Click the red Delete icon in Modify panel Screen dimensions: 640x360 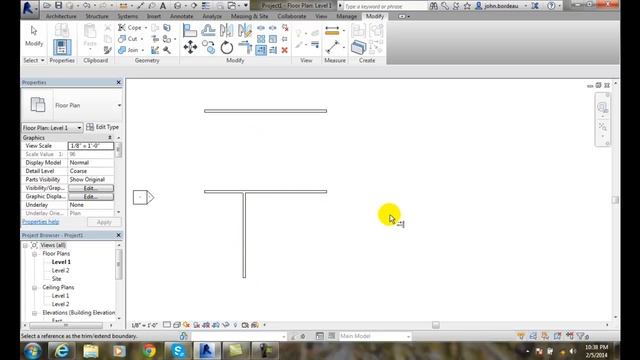285,50
